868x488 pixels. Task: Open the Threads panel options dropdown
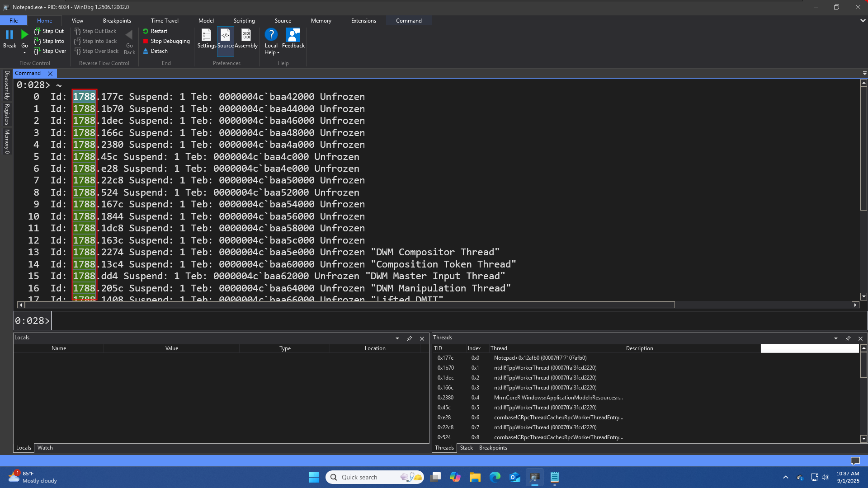click(836, 338)
